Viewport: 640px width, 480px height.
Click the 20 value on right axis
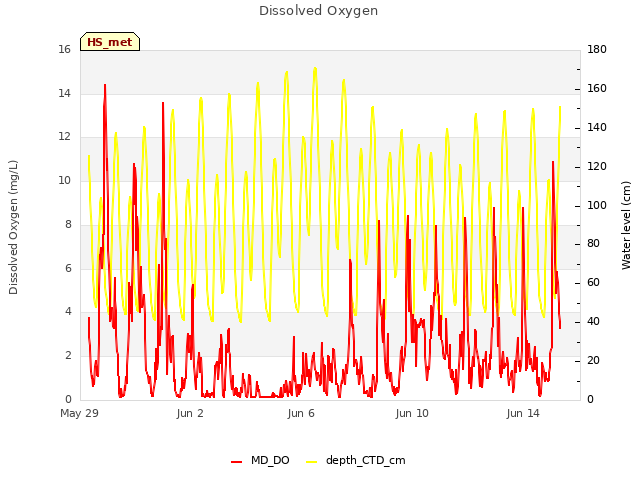pos(593,360)
